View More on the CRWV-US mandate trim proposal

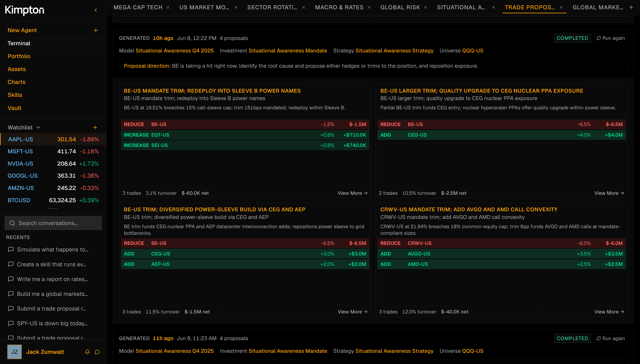click(x=609, y=312)
